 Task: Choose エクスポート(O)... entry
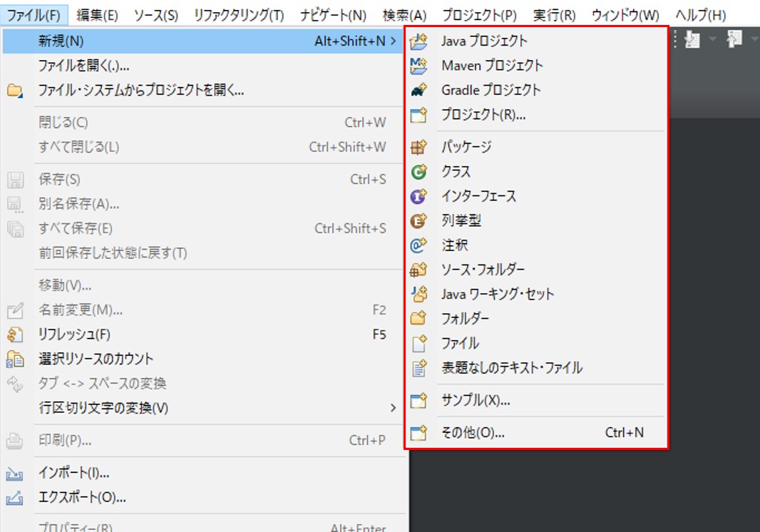pos(204,498)
